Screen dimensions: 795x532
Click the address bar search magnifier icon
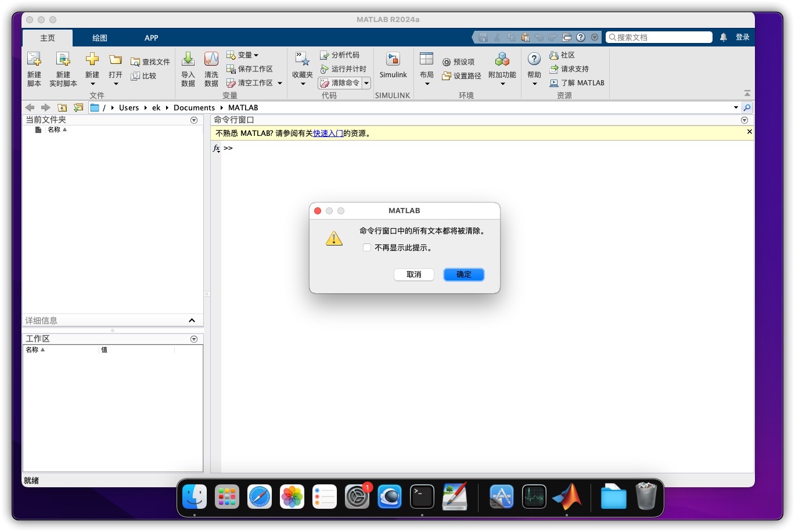[x=747, y=107]
